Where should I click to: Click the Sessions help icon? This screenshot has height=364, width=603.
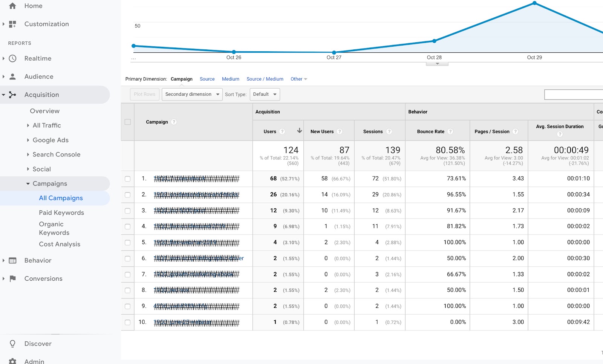pos(389,132)
